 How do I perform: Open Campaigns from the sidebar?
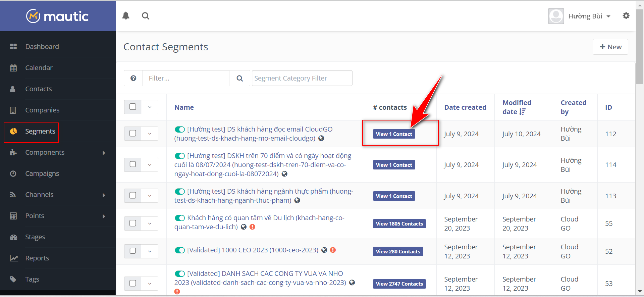point(42,174)
